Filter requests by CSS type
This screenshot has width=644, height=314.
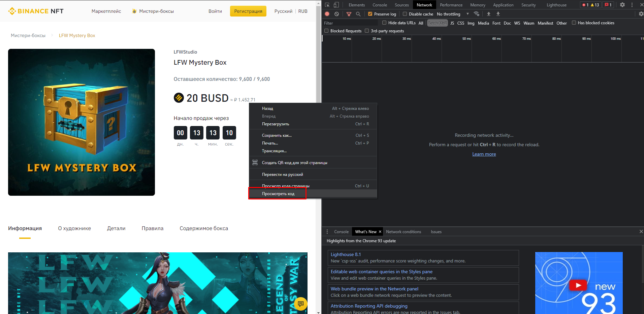(461, 23)
